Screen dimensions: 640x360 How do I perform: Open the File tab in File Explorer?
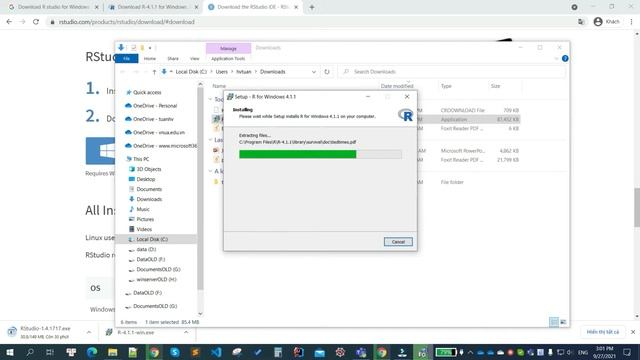tap(127, 59)
